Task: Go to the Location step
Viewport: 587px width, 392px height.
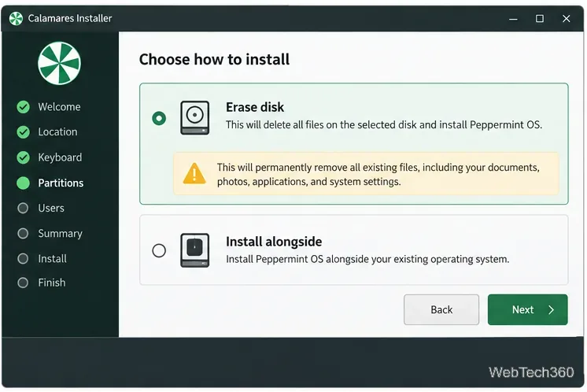Action: pyautogui.click(x=57, y=132)
